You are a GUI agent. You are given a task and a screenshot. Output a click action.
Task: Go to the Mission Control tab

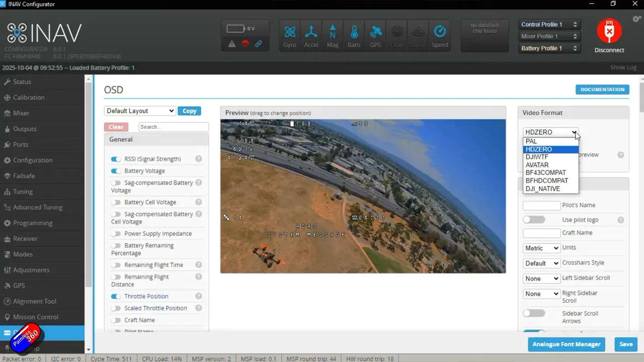[x=35, y=317]
